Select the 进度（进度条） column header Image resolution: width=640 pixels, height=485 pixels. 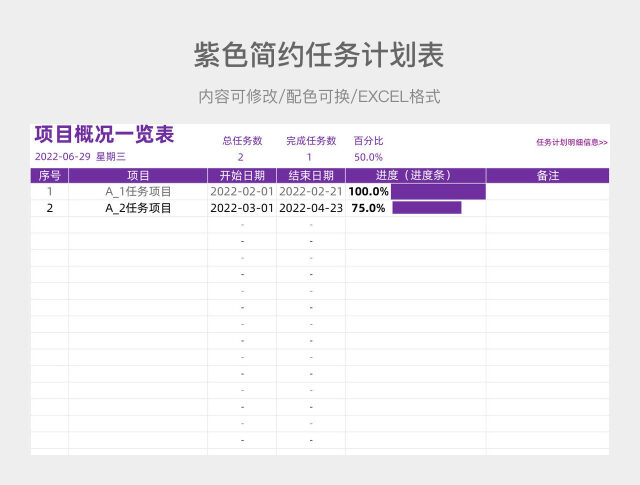click(414, 175)
